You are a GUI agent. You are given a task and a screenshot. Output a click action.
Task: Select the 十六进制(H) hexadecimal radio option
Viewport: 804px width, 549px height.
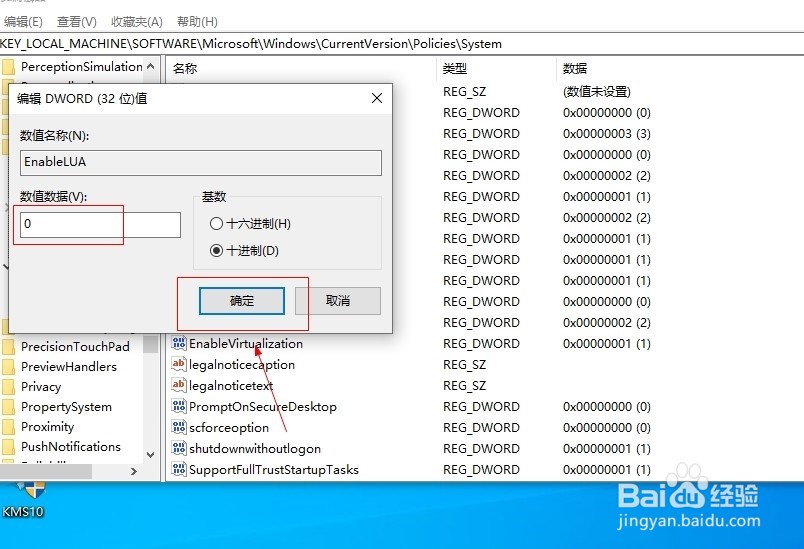coord(250,223)
